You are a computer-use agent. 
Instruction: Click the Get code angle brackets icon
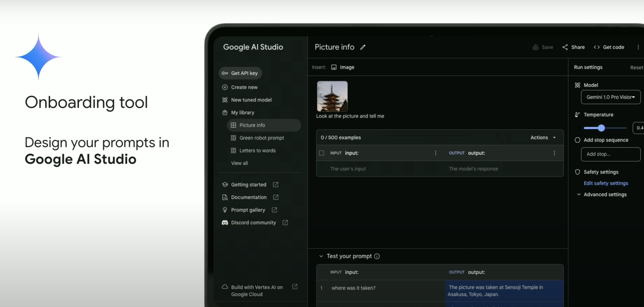[597, 47]
